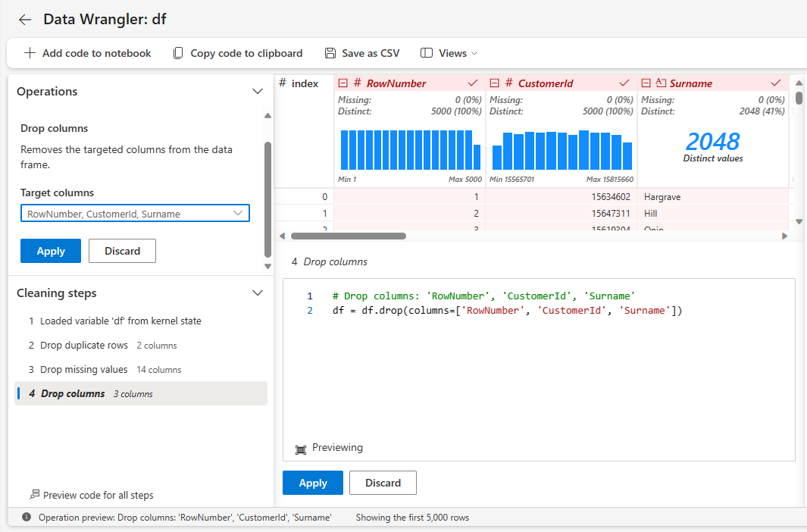Viewport: 807px width, 532px height.
Task: Click the info icon in the status bar
Action: click(x=27, y=518)
